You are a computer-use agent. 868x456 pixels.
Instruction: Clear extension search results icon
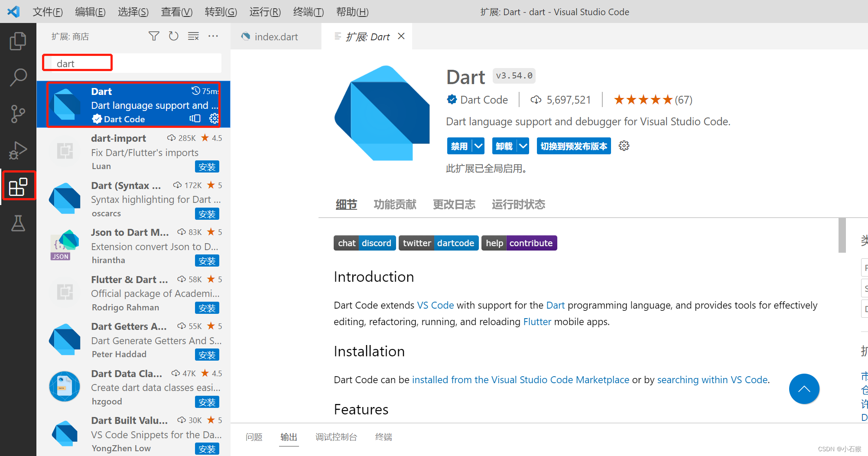(193, 36)
